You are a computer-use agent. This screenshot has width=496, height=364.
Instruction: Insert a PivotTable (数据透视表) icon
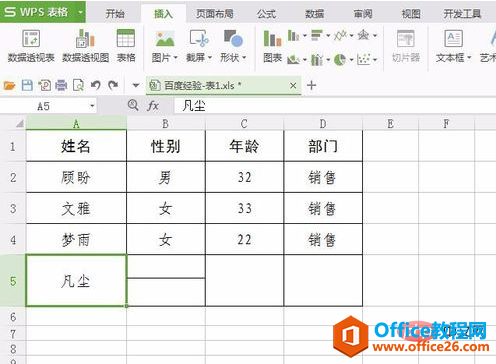pos(31,39)
